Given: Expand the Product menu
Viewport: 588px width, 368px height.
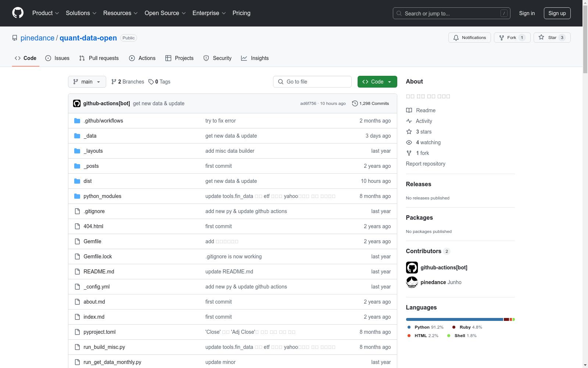Looking at the screenshot, I should tap(46, 13).
